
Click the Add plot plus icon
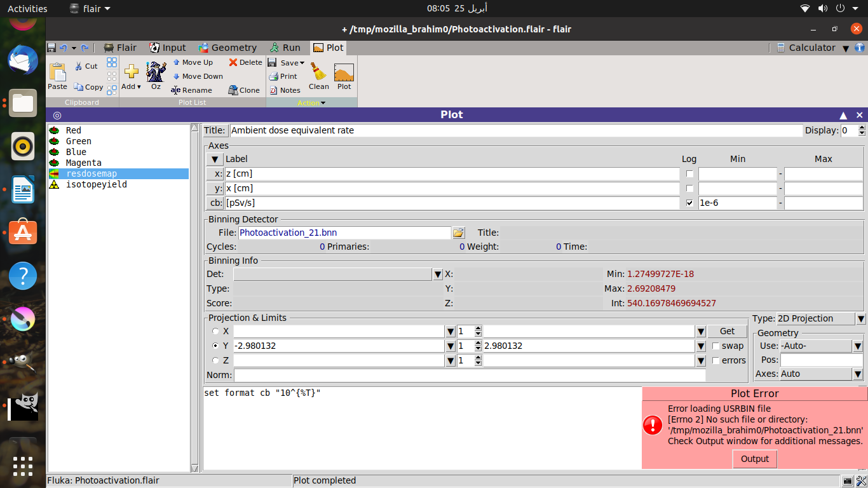click(x=131, y=73)
